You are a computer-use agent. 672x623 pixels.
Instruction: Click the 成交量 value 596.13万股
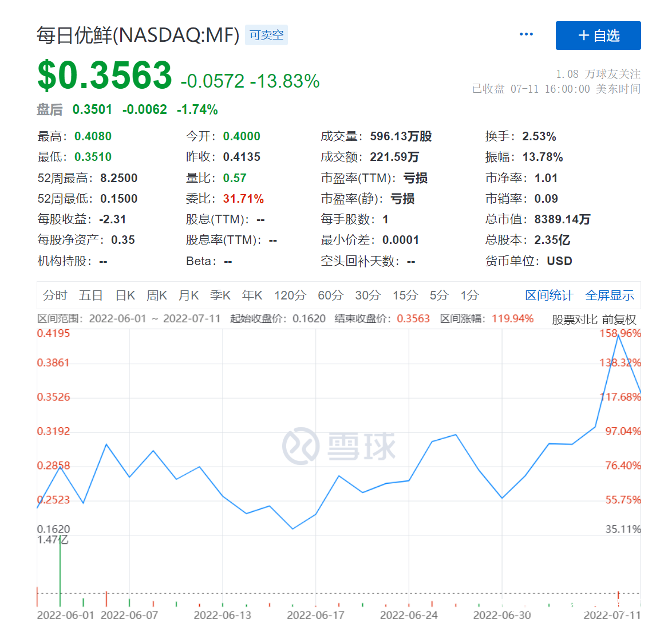pyautogui.click(x=401, y=136)
